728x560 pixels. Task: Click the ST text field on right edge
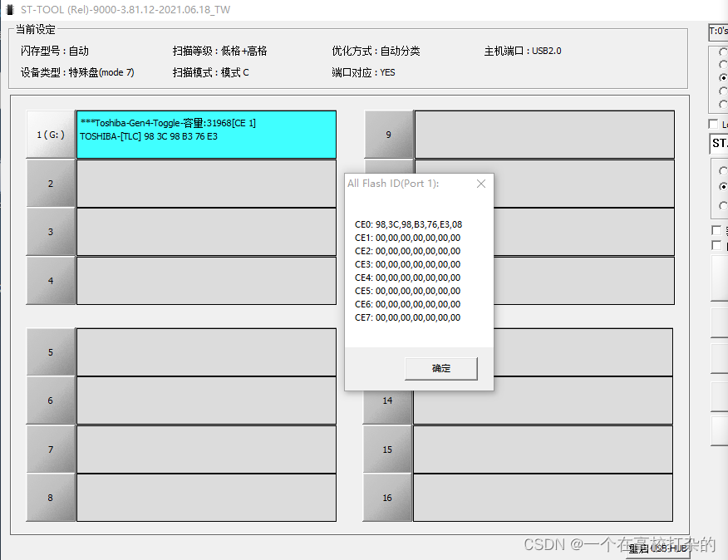[719, 143]
